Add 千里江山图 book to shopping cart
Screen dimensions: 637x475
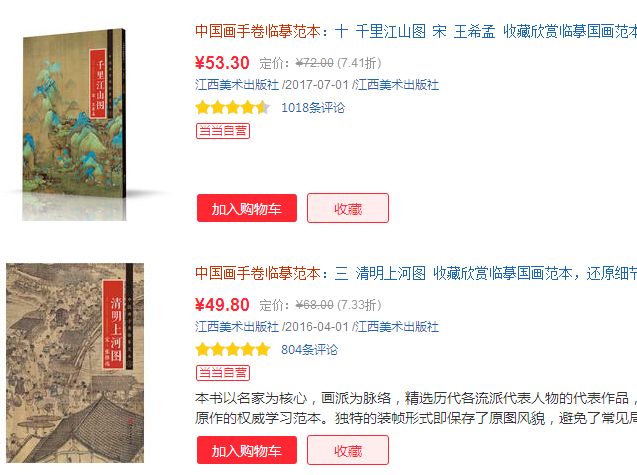(x=247, y=208)
